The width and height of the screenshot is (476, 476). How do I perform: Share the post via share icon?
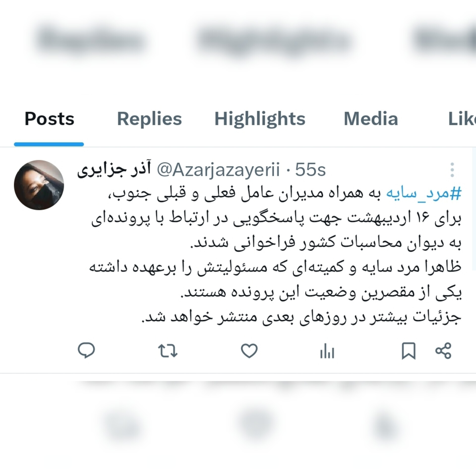pos(444,351)
